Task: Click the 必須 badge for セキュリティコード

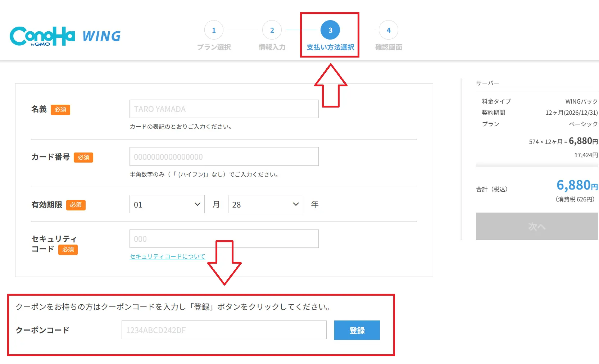Action: [68, 250]
